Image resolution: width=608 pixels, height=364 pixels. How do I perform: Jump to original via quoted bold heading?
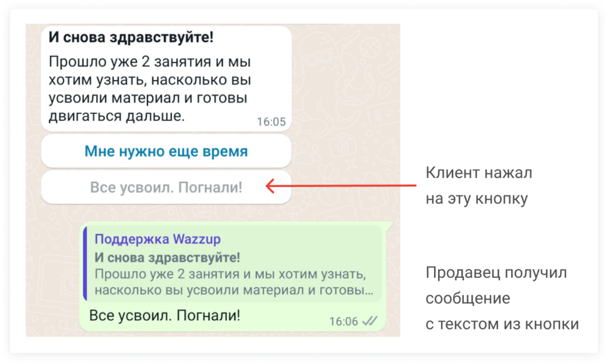pyautogui.click(x=167, y=257)
